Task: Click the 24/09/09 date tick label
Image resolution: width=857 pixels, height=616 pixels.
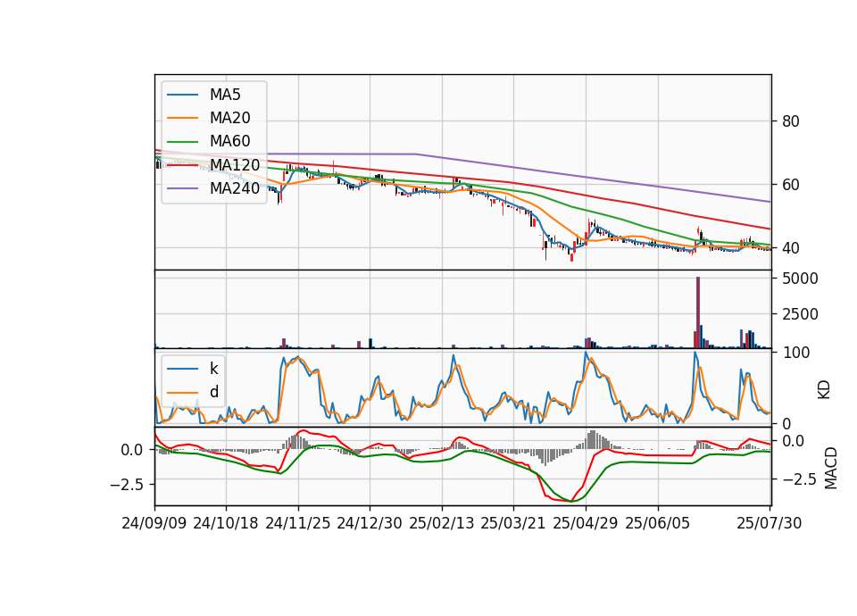Action: 154,523
